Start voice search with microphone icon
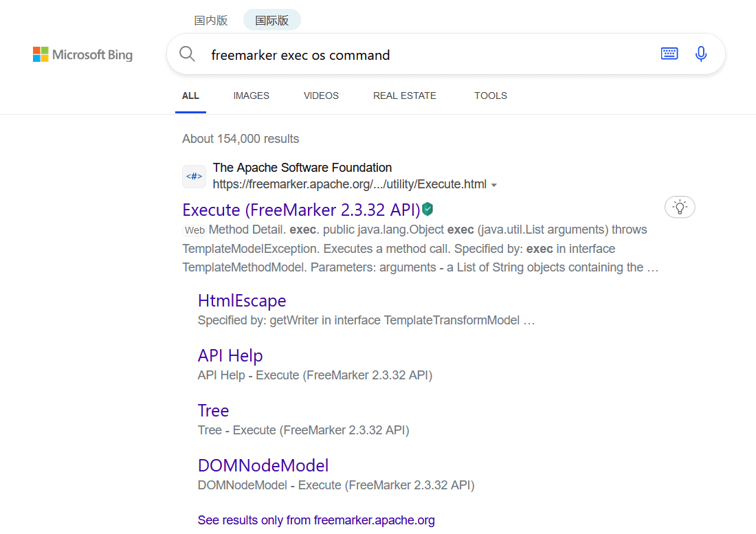This screenshot has width=756, height=534. point(701,54)
